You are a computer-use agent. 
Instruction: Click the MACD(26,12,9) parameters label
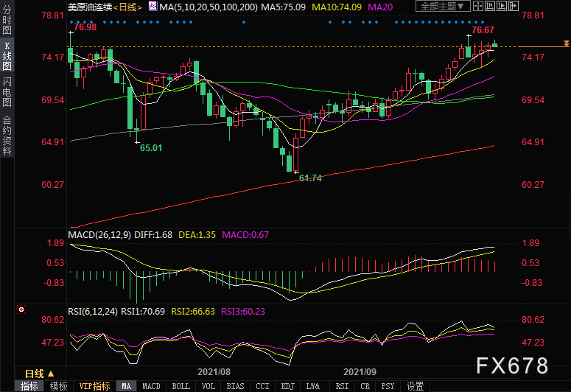pos(99,234)
